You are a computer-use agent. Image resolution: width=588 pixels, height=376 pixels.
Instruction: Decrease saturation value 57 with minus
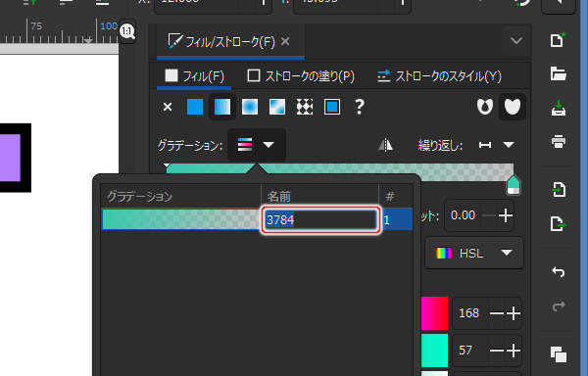coord(496,351)
